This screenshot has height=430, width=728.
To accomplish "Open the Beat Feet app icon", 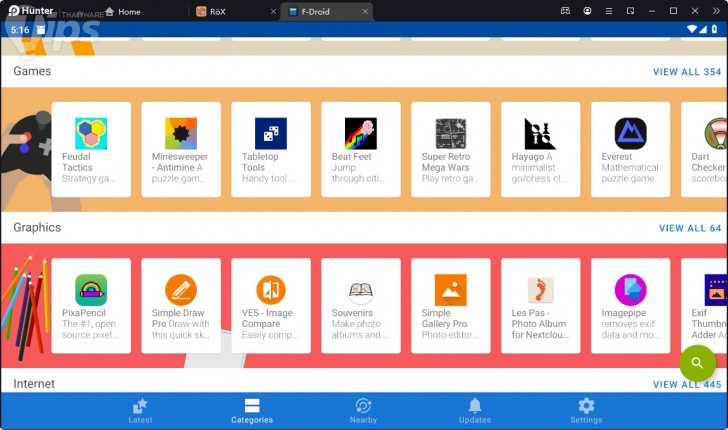I will pos(361,134).
